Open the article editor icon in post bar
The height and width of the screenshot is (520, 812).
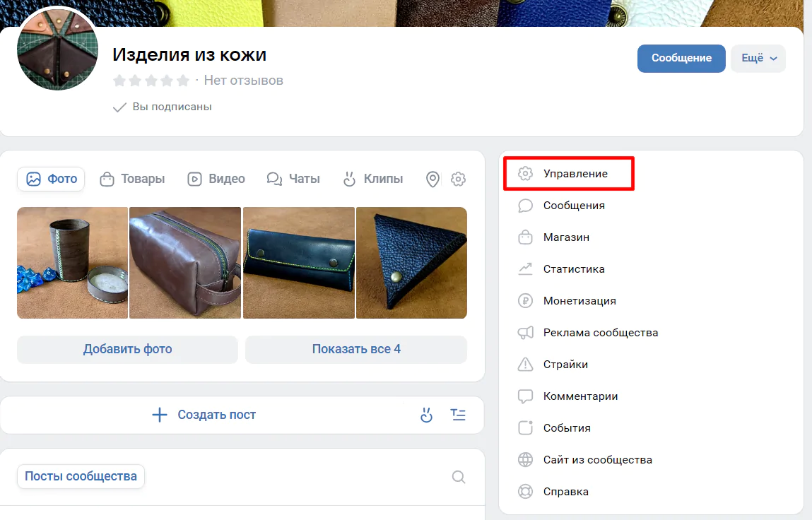pos(459,415)
